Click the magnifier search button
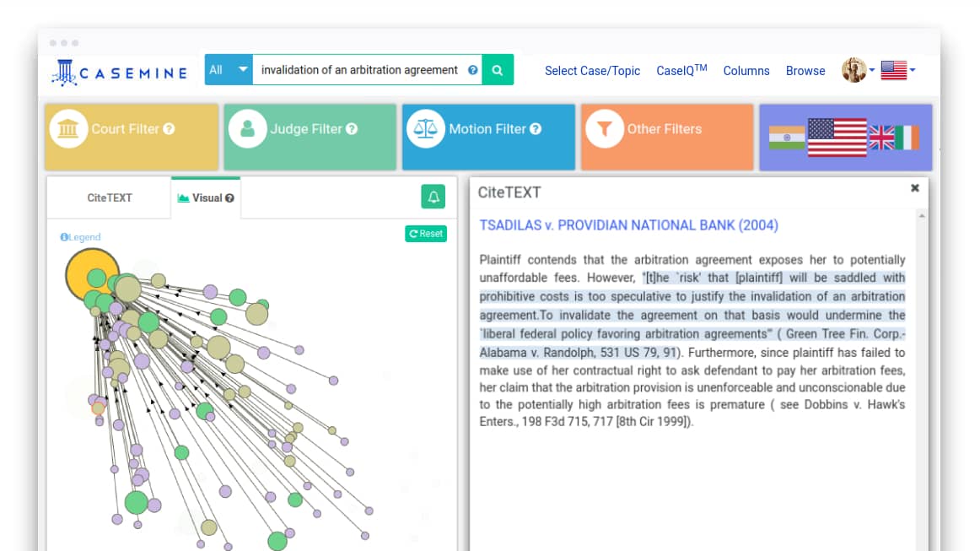The width and height of the screenshot is (980, 551). click(x=498, y=70)
